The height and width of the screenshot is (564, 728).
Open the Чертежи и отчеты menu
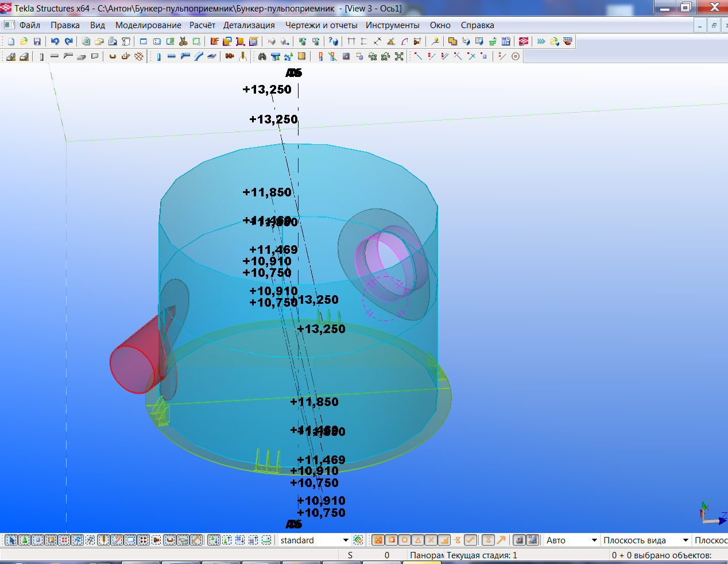(x=321, y=25)
